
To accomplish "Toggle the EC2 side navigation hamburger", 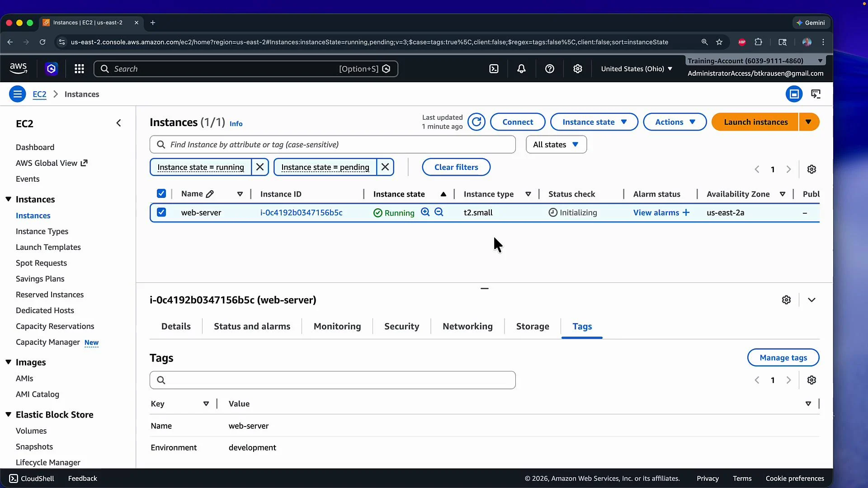I will click(x=17, y=94).
